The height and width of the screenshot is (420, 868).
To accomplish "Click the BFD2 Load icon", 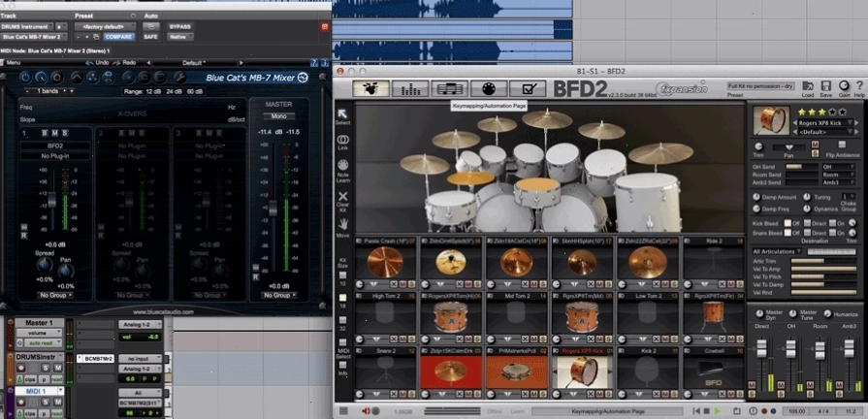I will point(808,88).
